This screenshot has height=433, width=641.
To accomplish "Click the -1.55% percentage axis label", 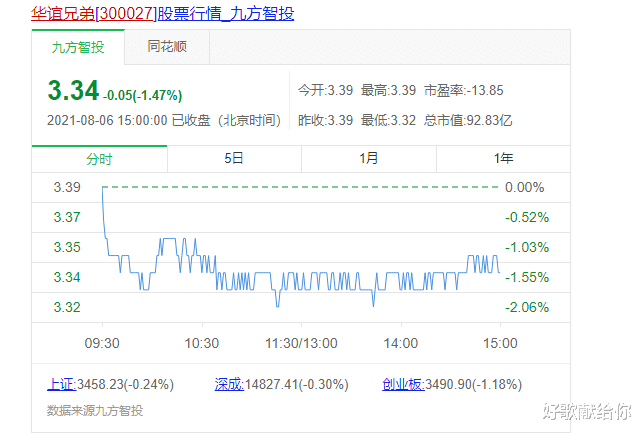I will [x=527, y=277].
